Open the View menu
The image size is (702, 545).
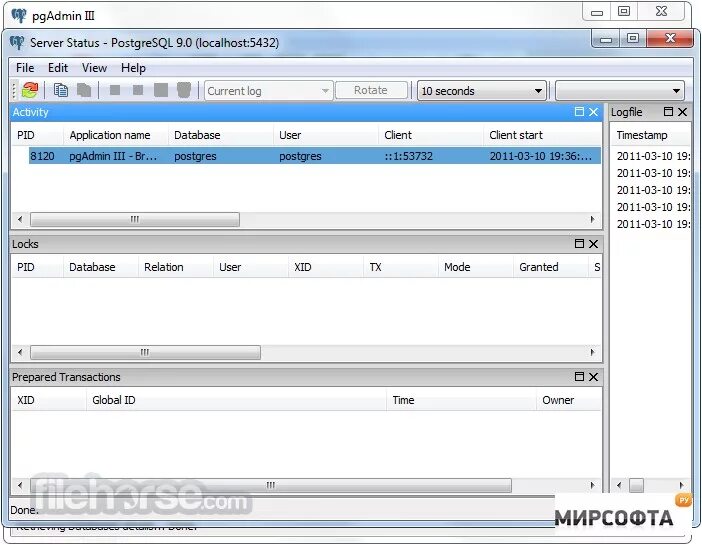[x=94, y=68]
